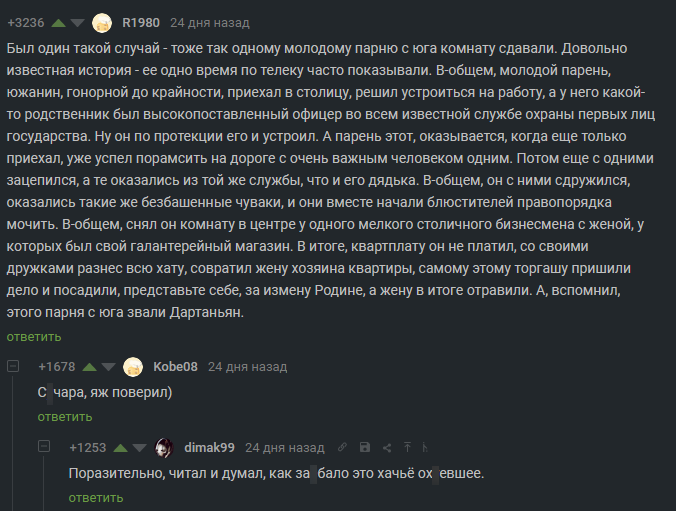Upvote the dimak99 comment
The height and width of the screenshot is (511, 676).
click(122, 447)
